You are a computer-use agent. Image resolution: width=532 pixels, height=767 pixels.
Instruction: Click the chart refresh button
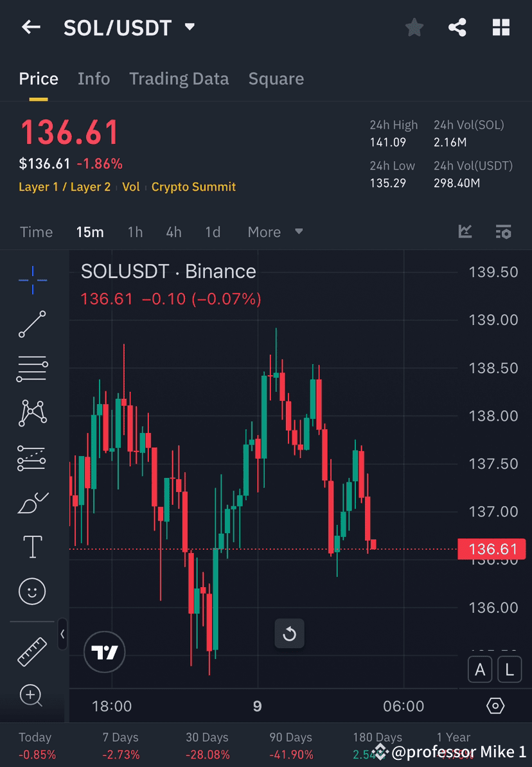coord(289,633)
